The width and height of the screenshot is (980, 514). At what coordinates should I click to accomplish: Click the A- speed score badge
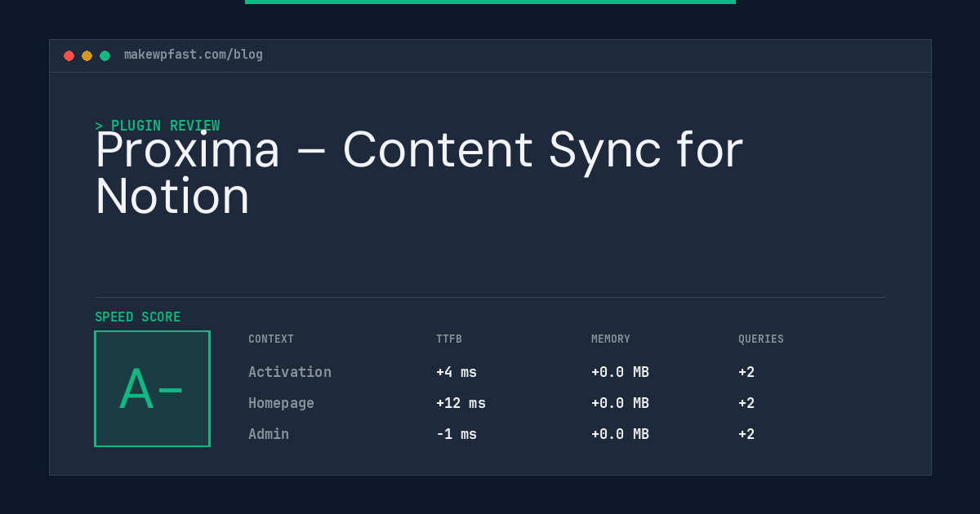point(153,388)
